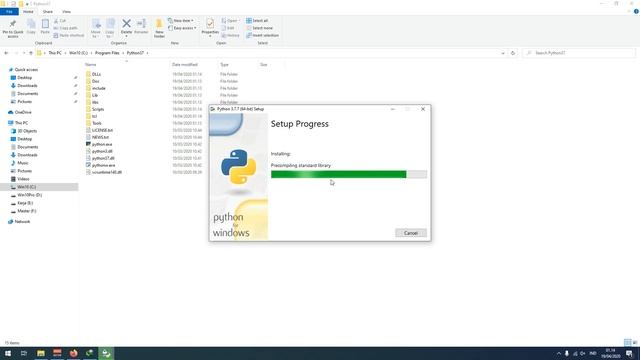Image resolution: width=640 pixels, height=360 pixels.
Task: Switch to the View ribbon tab
Action: (66, 11)
